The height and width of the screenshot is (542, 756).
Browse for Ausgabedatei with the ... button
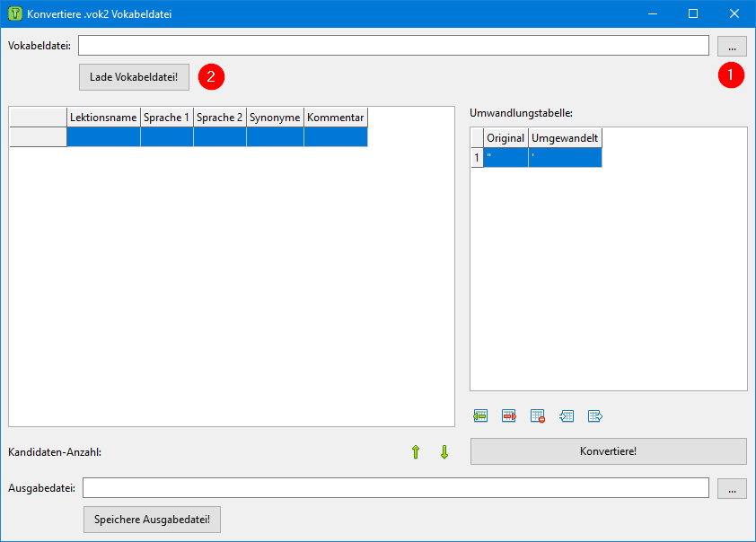click(732, 488)
